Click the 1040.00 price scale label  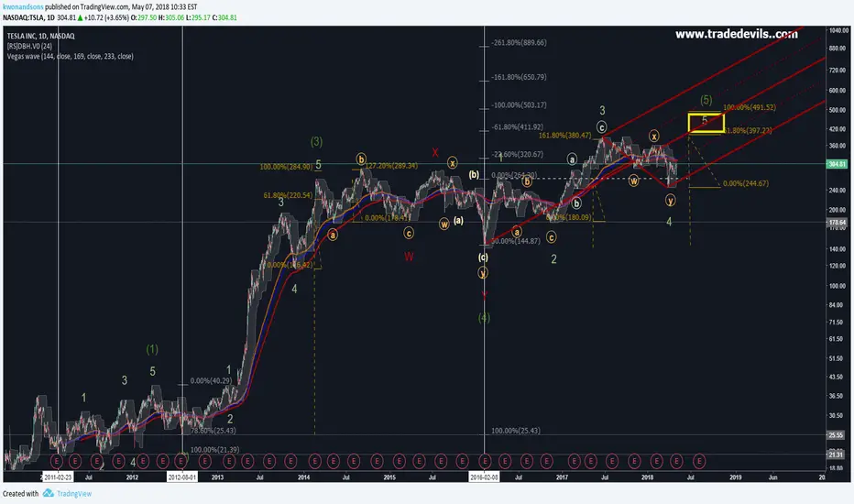point(838,30)
